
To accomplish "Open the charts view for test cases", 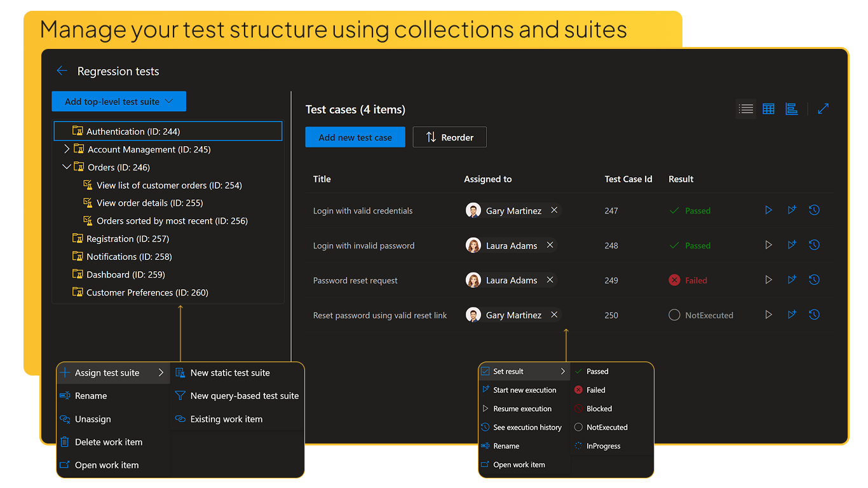I will click(x=791, y=109).
